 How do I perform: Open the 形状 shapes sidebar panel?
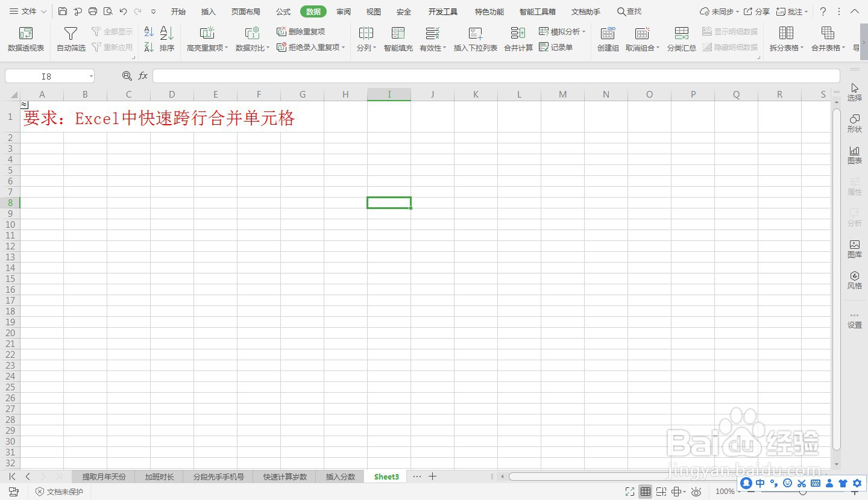point(855,123)
